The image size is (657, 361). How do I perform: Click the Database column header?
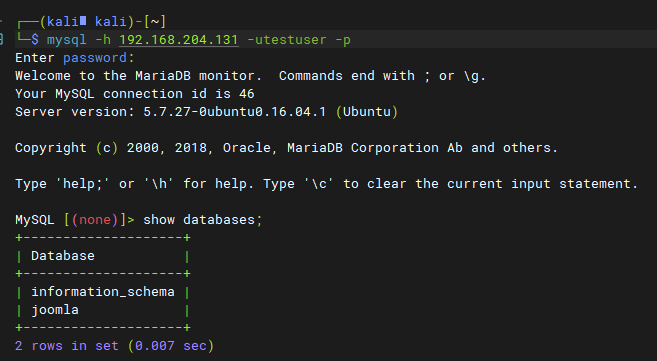pos(63,255)
